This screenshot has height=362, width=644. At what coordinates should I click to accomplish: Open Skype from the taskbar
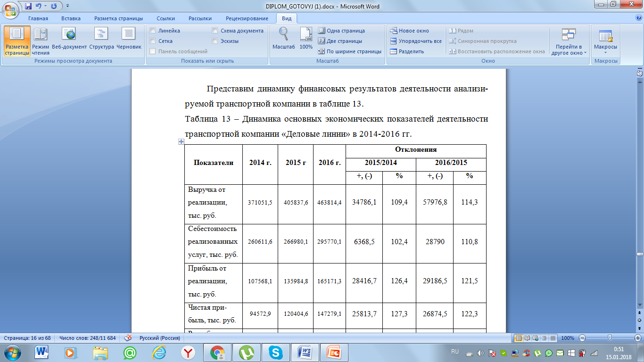tap(275, 353)
